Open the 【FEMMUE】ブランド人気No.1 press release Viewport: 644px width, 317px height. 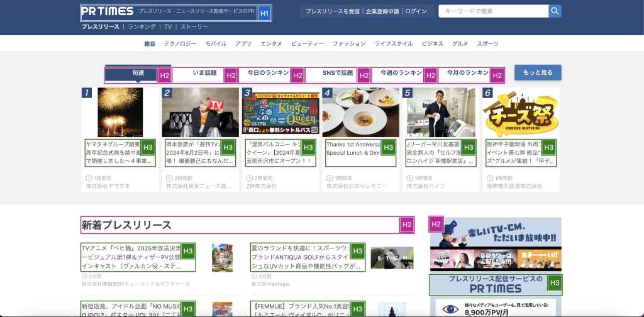pos(308,309)
